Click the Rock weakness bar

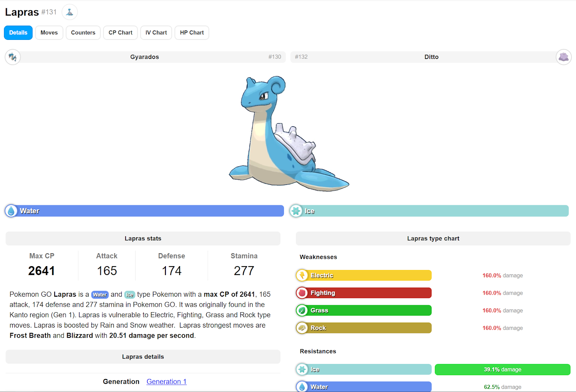tap(364, 328)
